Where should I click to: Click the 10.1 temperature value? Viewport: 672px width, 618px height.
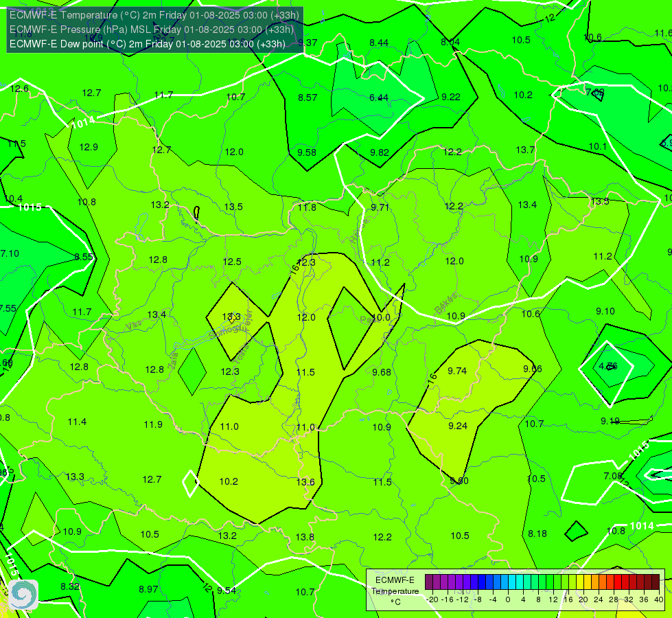click(598, 147)
